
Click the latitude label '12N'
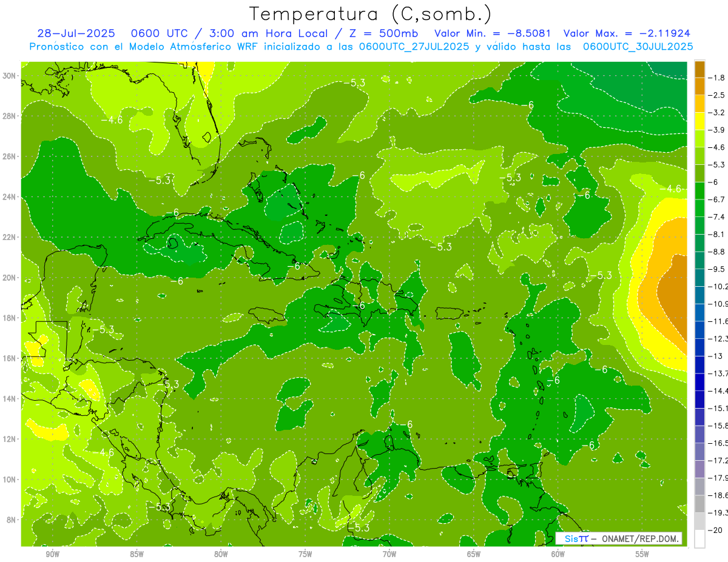(x=10, y=439)
